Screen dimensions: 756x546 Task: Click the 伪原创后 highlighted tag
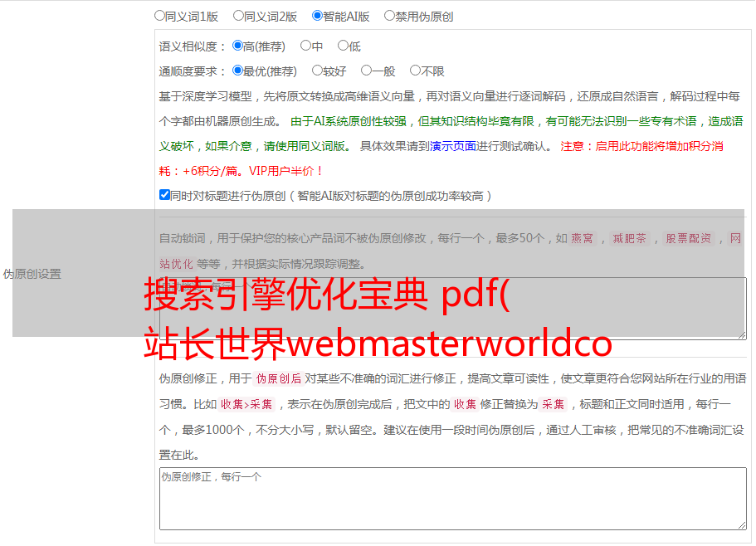279,378
